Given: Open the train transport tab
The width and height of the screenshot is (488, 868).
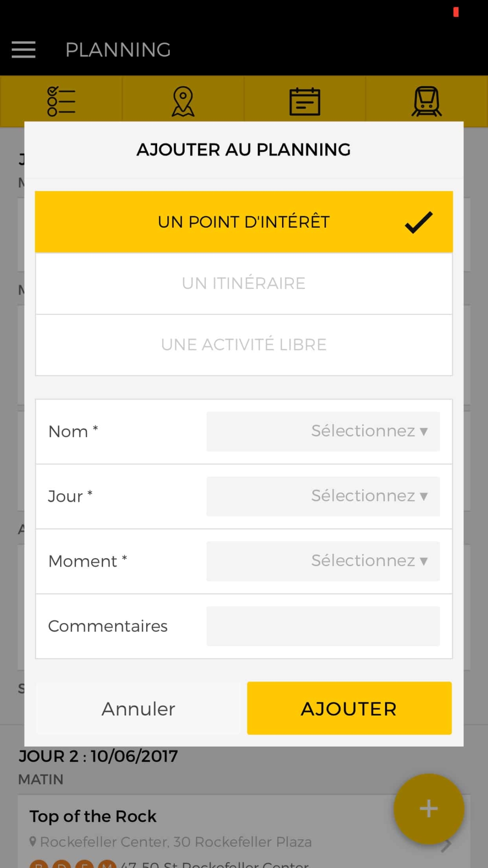Looking at the screenshot, I should coord(427,101).
